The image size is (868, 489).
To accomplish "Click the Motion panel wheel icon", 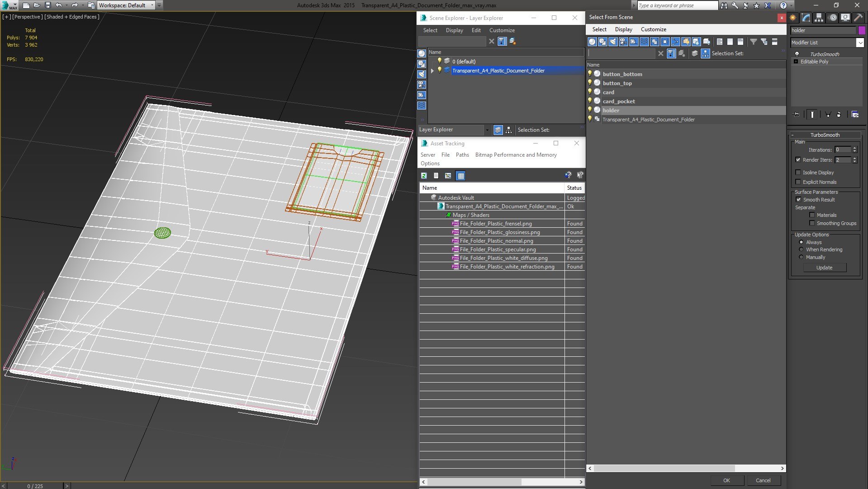I will click(x=832, y=18).
